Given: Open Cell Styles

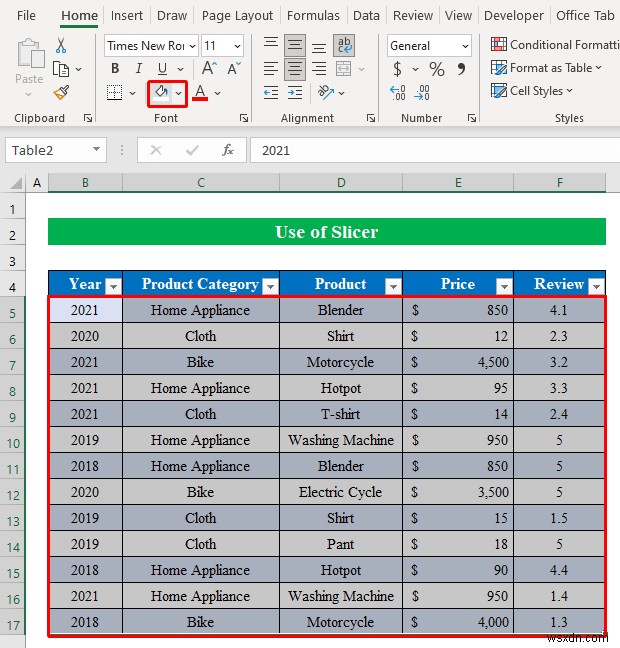Looking at the screenshot, I should click(x=532, y=91).
